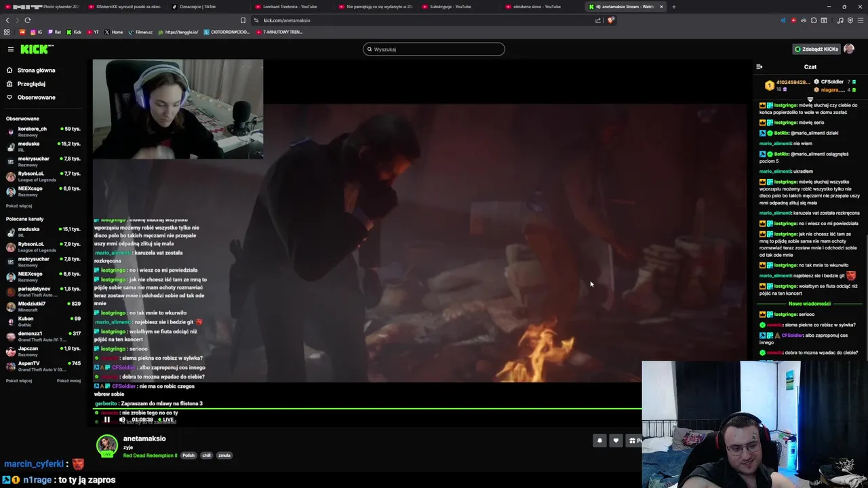Share the page via address bar icon
This screenshot has width=868, height=488.
pos(598,20)
